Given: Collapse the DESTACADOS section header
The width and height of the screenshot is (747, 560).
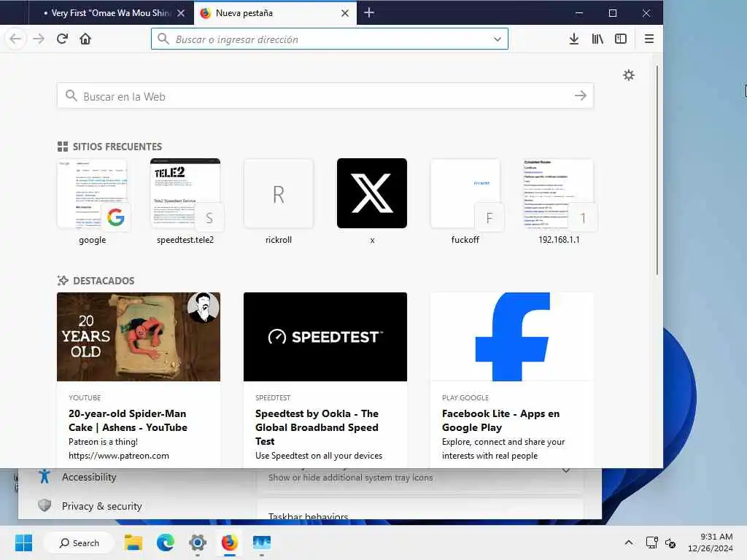Looking at the screenshot, I should tap(96, 281).
